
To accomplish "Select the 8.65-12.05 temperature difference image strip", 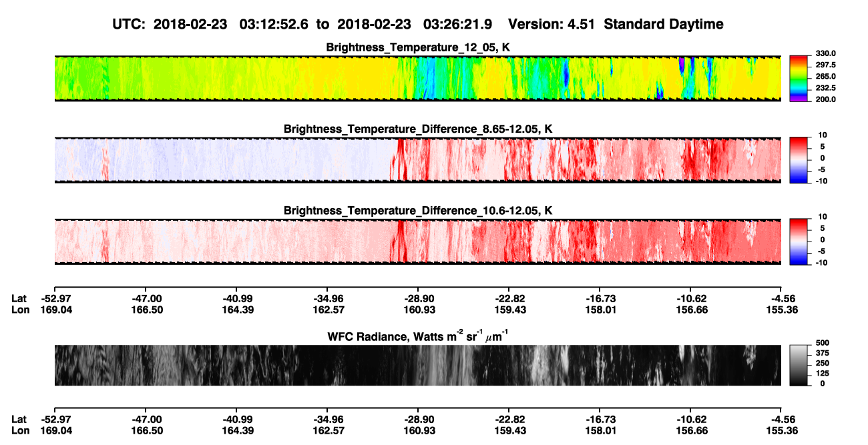I will coord(417,159).
